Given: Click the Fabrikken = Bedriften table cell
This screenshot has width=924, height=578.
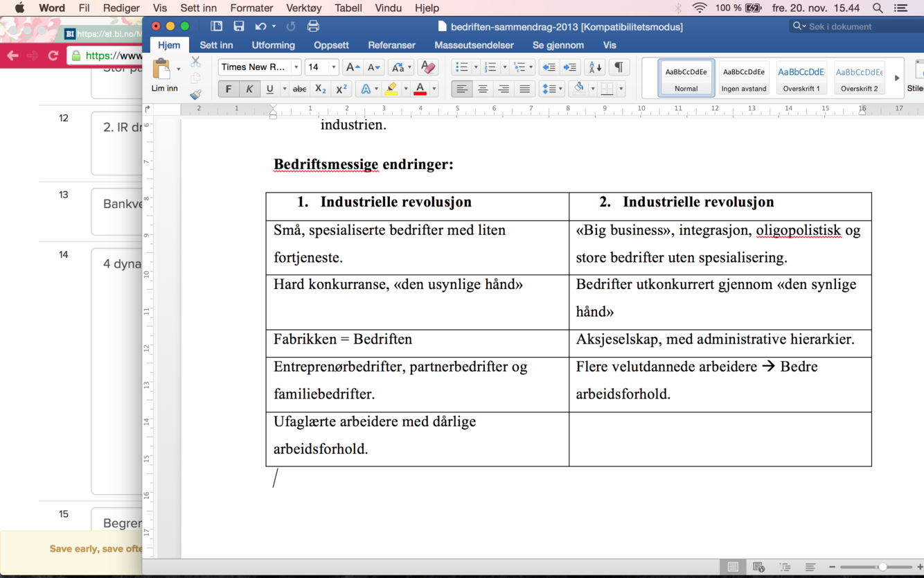Looking at the screenshot, I should [x=417, y=343].
